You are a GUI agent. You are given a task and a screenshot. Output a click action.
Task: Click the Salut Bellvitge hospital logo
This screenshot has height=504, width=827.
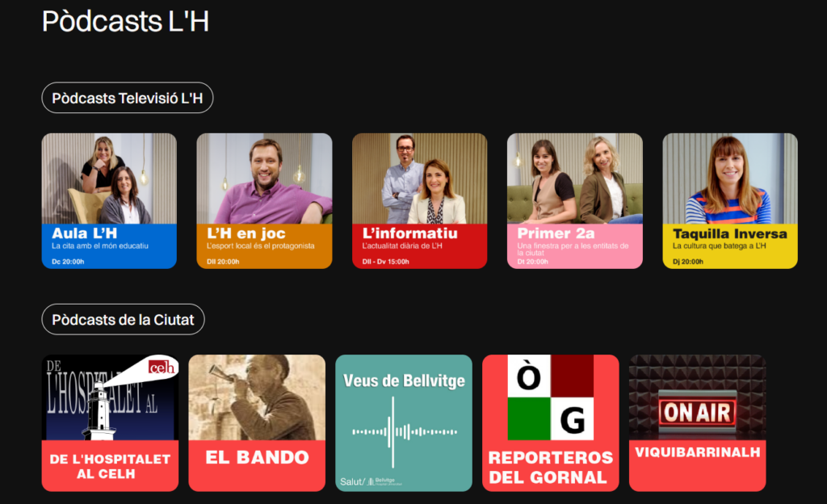point(371,481)
